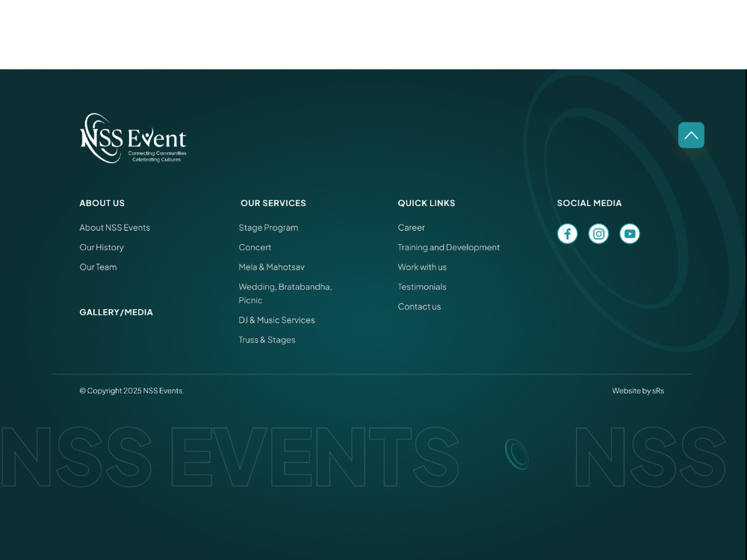
Task: Click the Our Services footer heading
Action: [273, 203]
